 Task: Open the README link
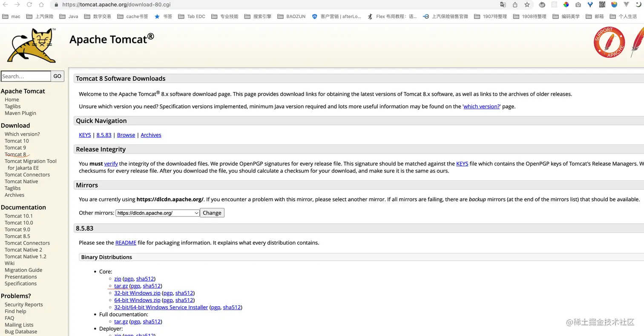click(126, 243)
